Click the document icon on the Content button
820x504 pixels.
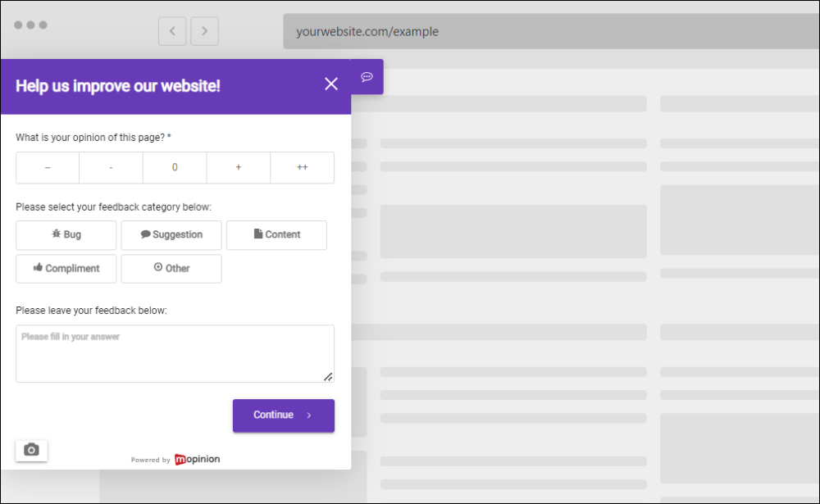[x=257, y=234]
